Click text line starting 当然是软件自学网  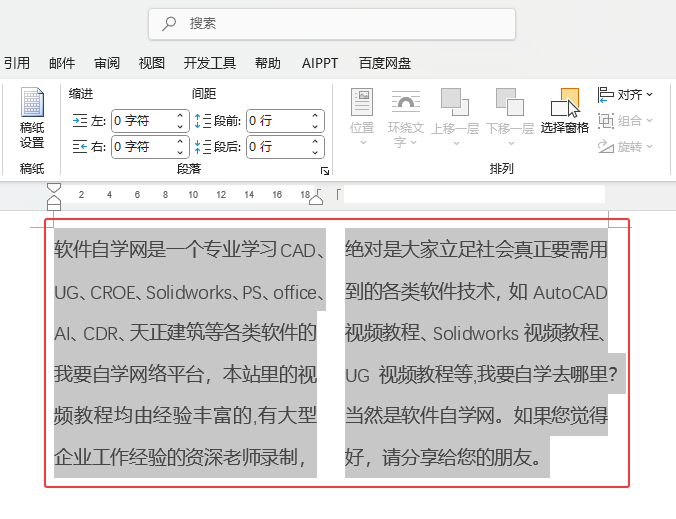coord(476,416)
